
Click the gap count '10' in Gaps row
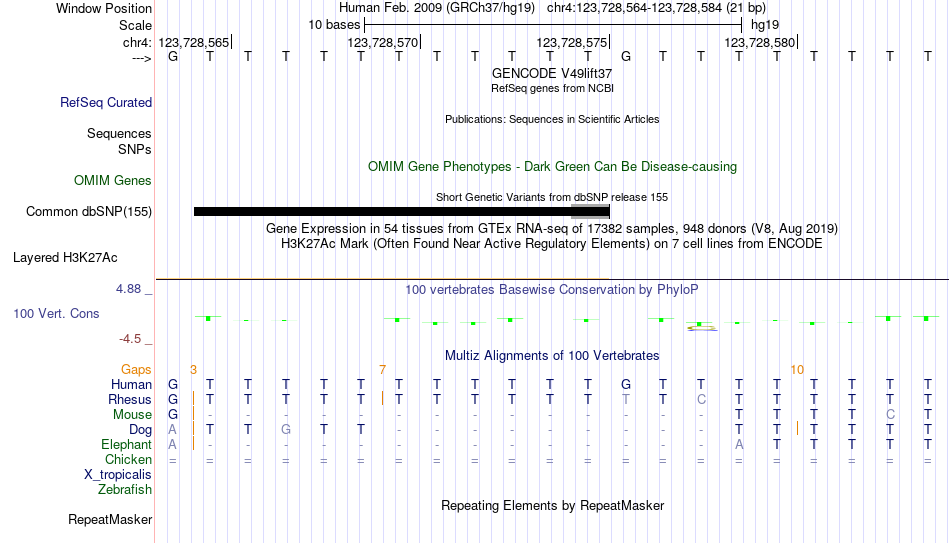[x=797, y=370]
